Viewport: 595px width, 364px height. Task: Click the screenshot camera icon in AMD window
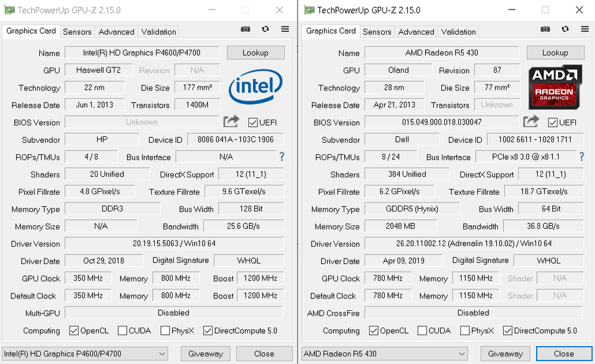click(x=546, y=29)
